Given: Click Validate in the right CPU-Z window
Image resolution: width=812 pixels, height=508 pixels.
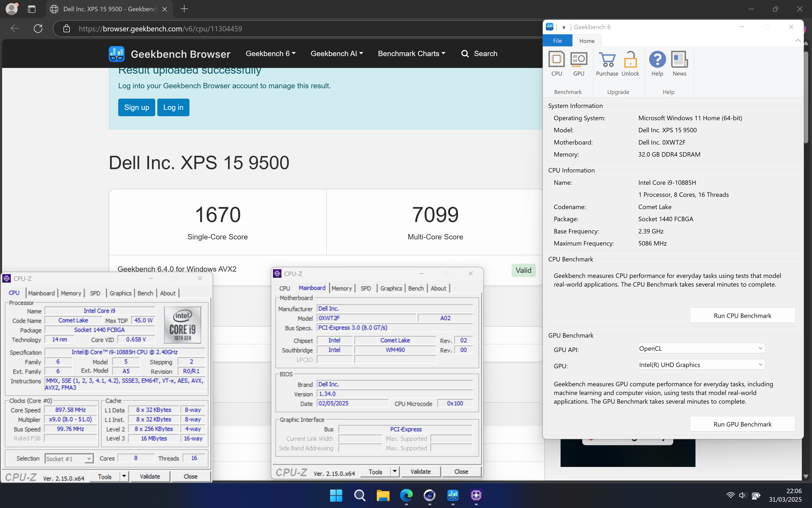Looking at the screenshot, I should coord(420,471).
